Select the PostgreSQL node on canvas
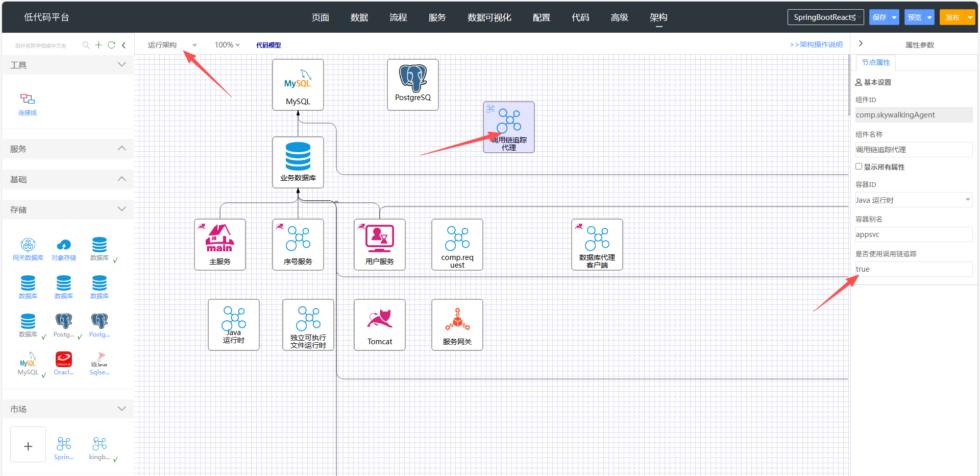 412,84
